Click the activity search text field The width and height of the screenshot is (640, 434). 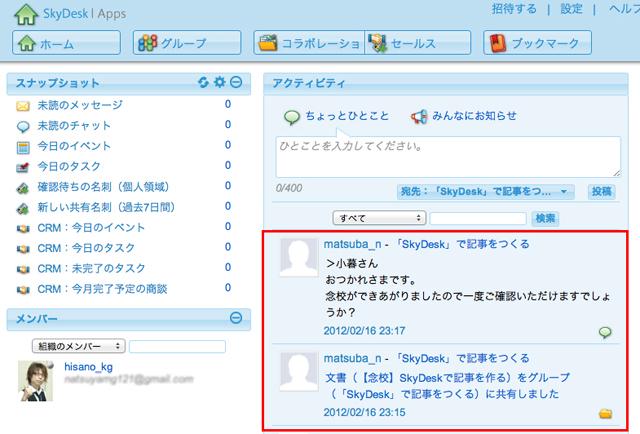click(x=478, y=218)
